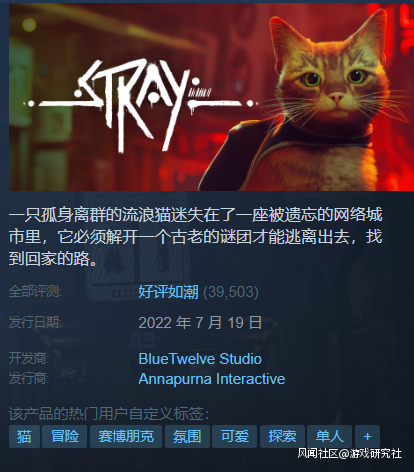The width and height of the screenshot is (414, 472).
Task: Open the 好评如潮 review summary link
Action: pos(168,292)
